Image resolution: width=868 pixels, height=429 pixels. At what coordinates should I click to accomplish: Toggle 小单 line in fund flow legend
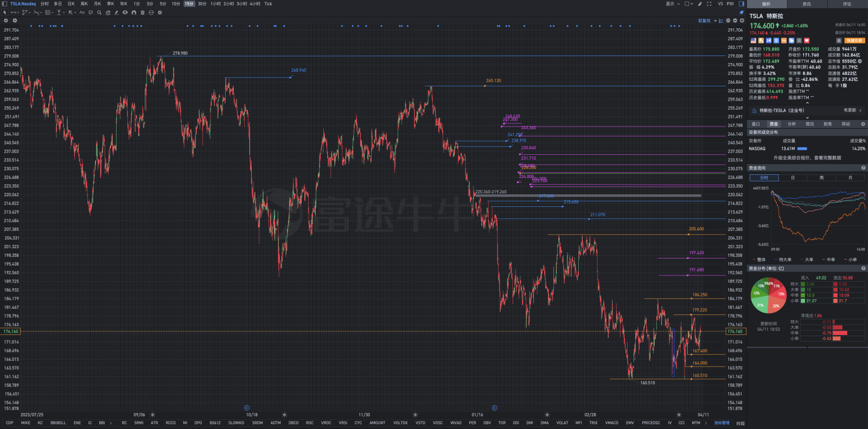850,260
